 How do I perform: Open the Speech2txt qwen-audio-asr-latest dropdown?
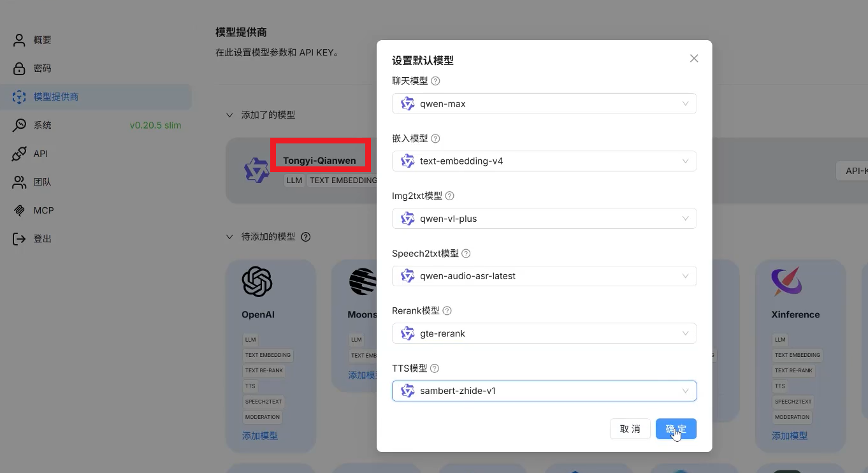(544, 275)
